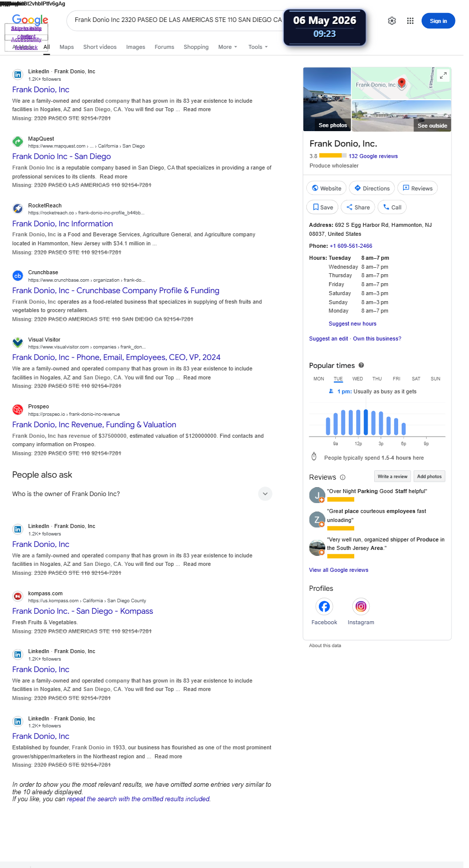
Task: Click the RocketReach favicon icon
Action: click(18, 208)
